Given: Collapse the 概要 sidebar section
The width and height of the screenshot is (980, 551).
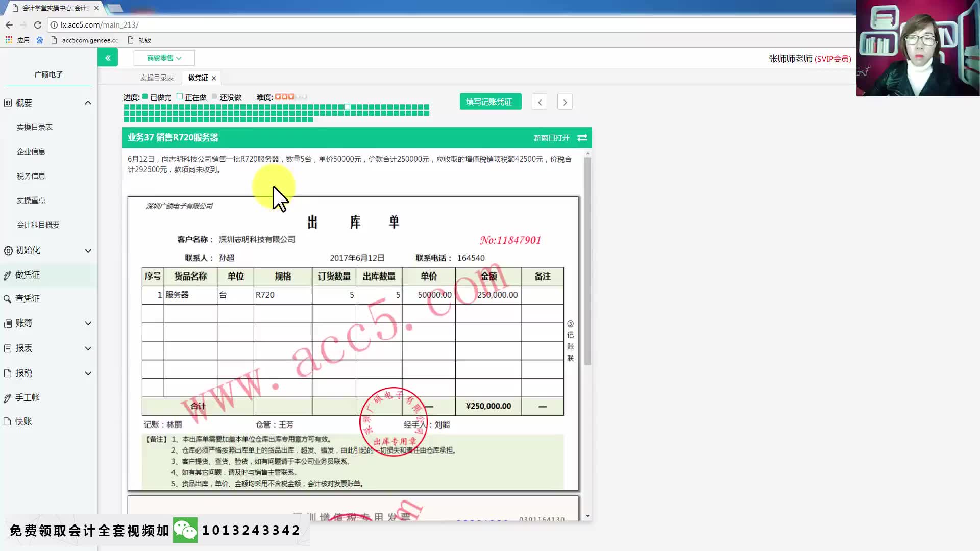Looking at the screenshot, I should (88, 103).
